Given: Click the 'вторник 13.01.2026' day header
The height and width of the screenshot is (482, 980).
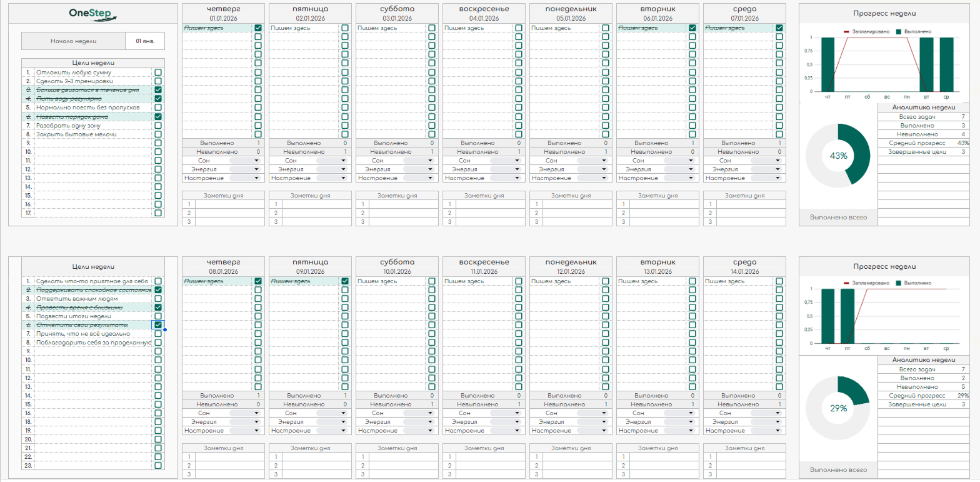Looking at the screenshot, I should coord(657,266).
